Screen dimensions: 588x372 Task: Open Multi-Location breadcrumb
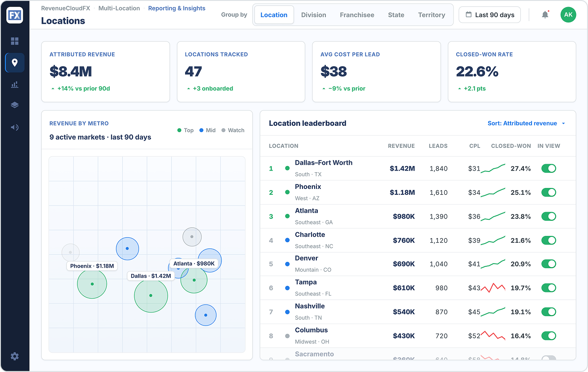[x=119, y=9]
